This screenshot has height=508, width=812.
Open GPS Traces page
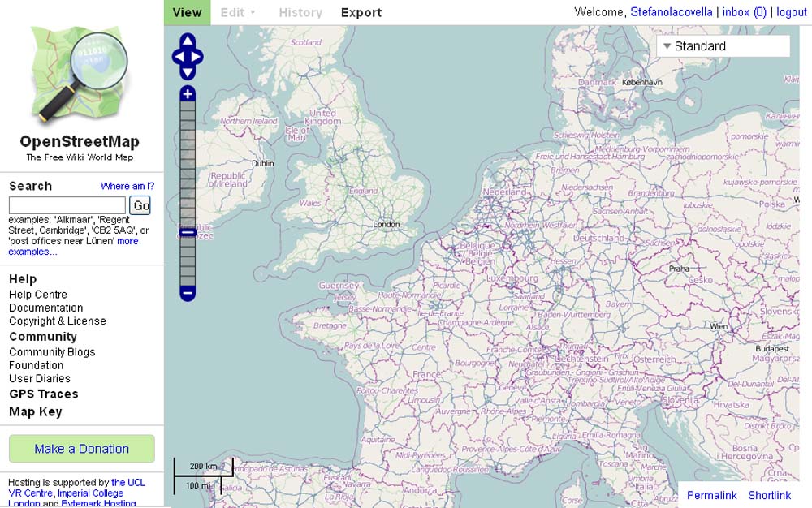point(44,394)
